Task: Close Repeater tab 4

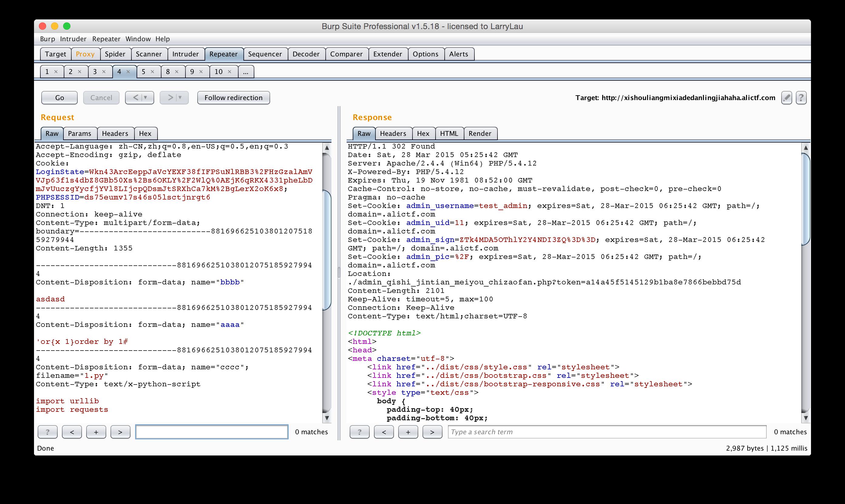Action: (128, 72)
